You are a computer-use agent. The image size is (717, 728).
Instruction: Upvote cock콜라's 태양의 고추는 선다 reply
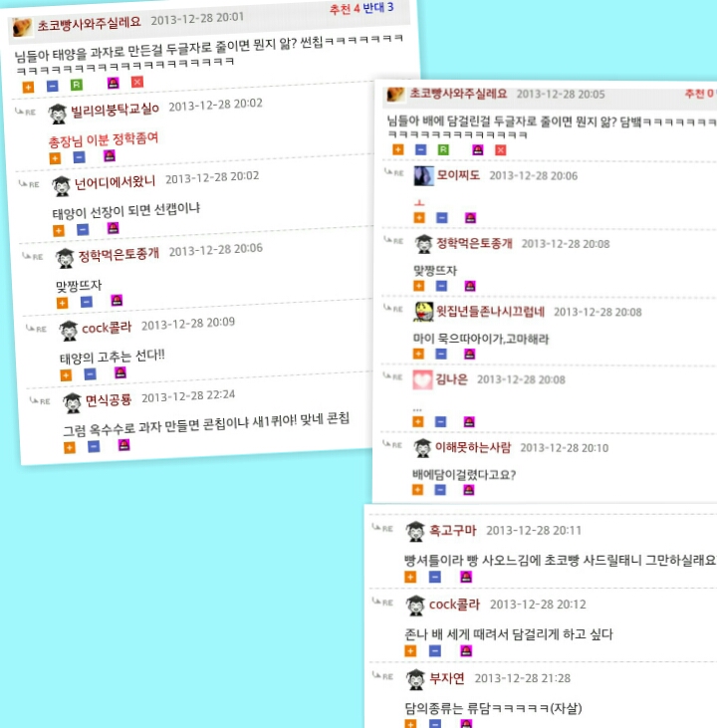pyautogui.click(x=66, y=375)
